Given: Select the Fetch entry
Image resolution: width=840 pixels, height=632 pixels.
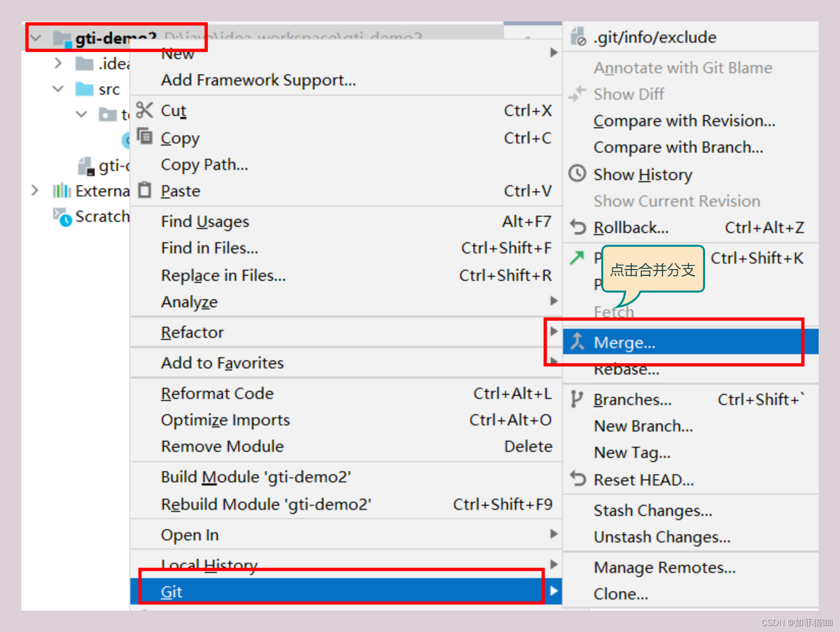Looking at the screenshot, I should coord(614,311).
